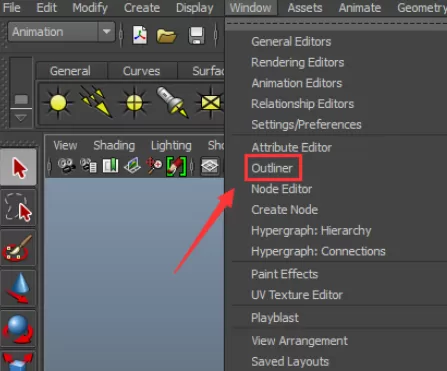This screenshot has height=371, width=447.
Task: Select the Paint Selection tool
Action: point(19,248)
